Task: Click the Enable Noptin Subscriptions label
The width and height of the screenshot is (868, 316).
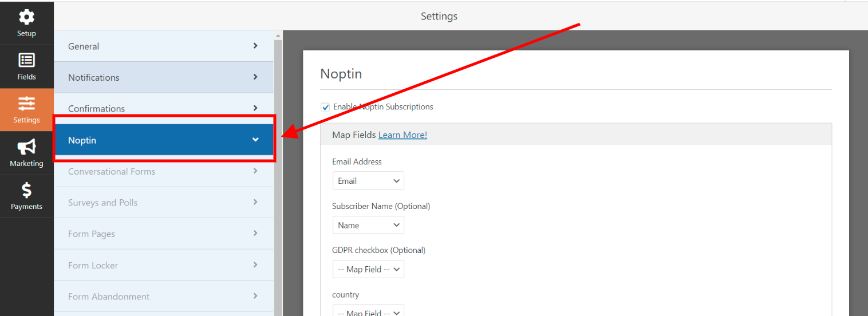Action: point(383,107)
